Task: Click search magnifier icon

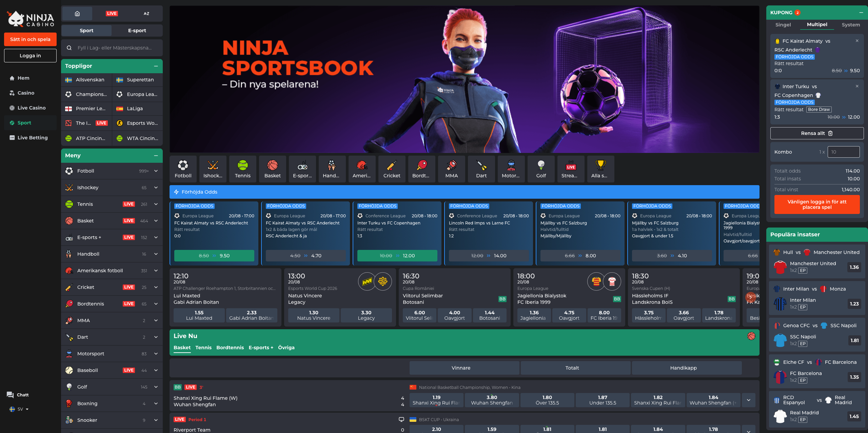Action: tap(69, 48)
